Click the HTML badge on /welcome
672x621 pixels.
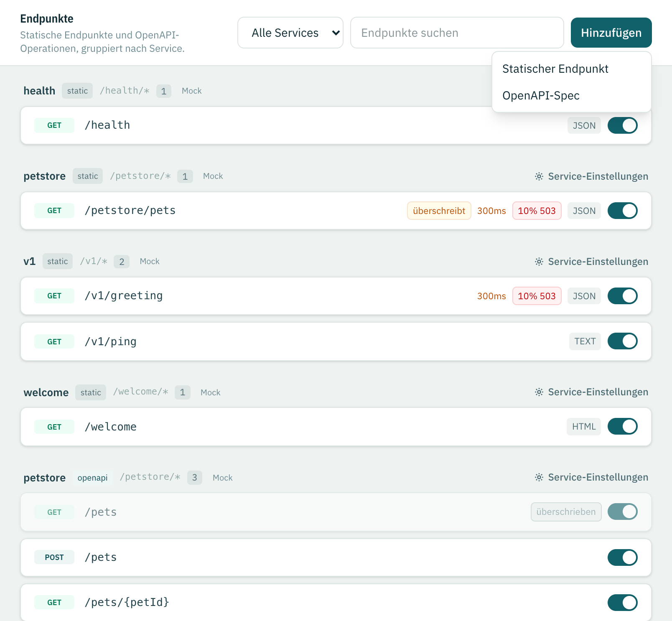tap(584, 427)
